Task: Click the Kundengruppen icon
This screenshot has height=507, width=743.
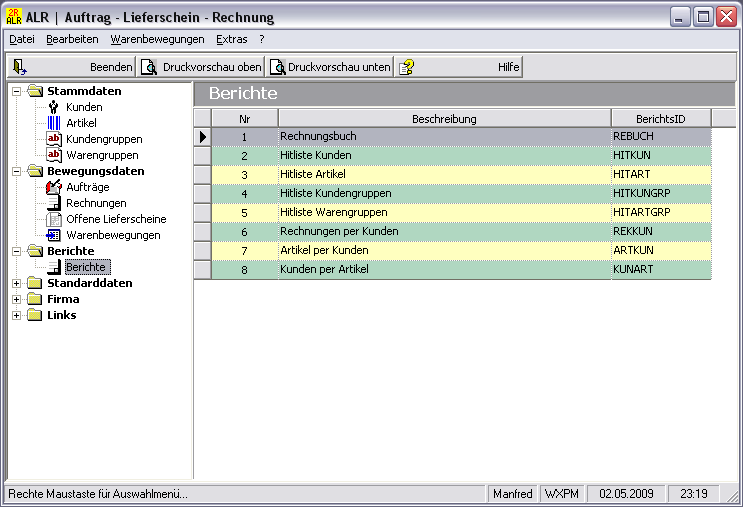Action: 54,139
